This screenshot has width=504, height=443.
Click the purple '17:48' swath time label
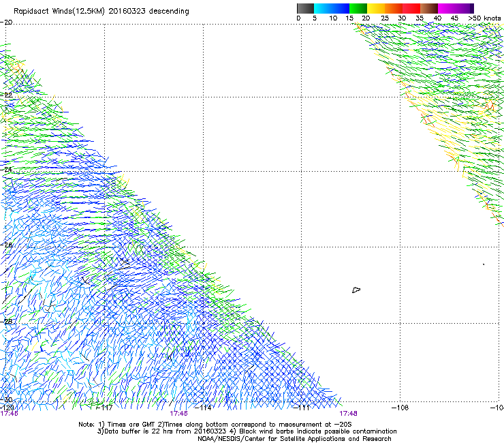[349, 414]
